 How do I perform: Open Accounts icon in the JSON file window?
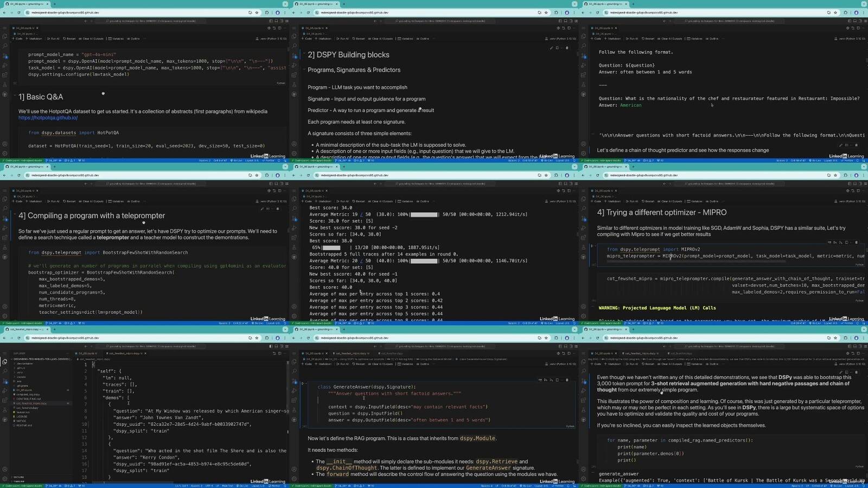[x=5, y=469]
